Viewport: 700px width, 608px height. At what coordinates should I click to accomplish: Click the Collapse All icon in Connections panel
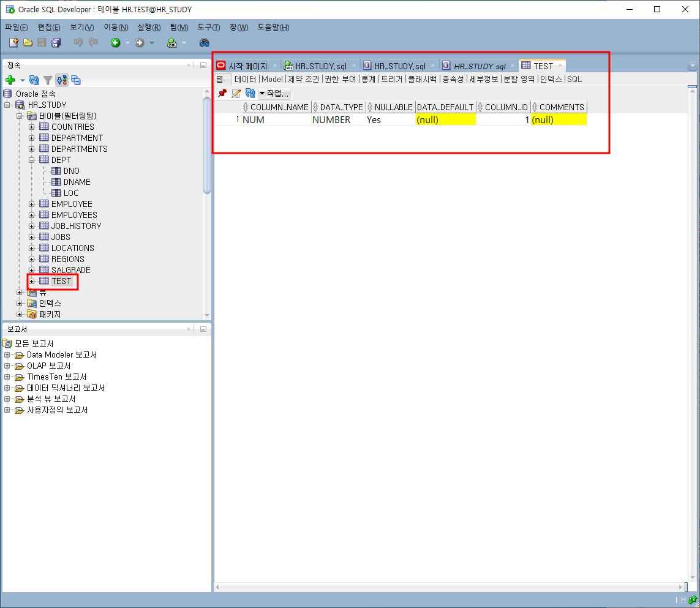(x=76, y=80)
